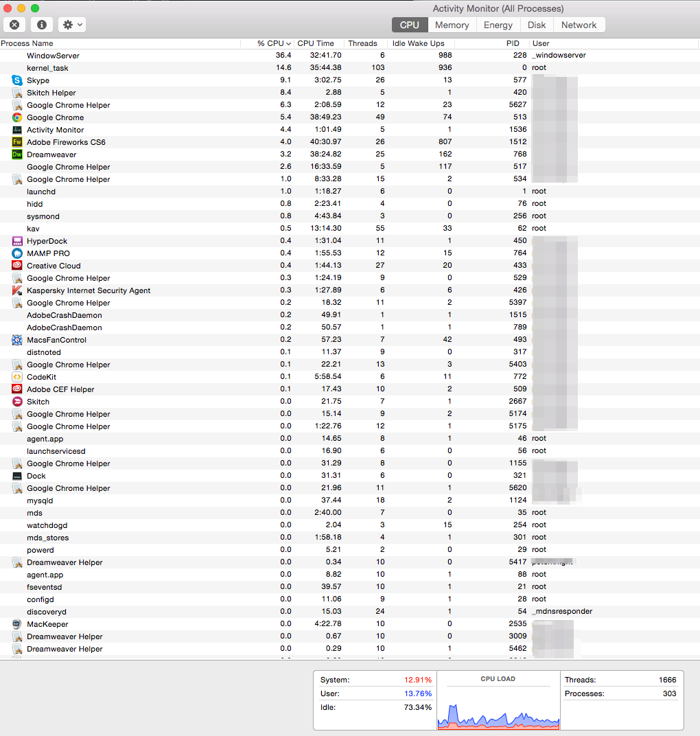
Task: Select the watchdogd process name
Action: [47, 525]
